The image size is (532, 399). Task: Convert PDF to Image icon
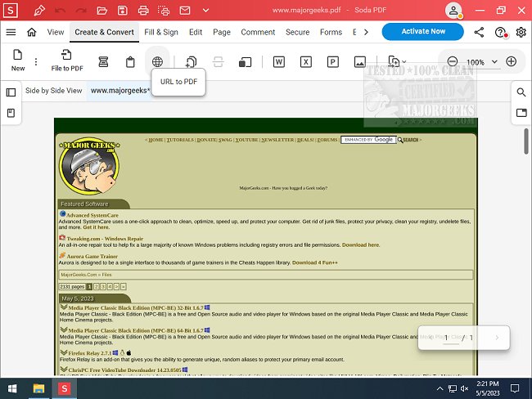pyautogui.click(x=359, y=61)
